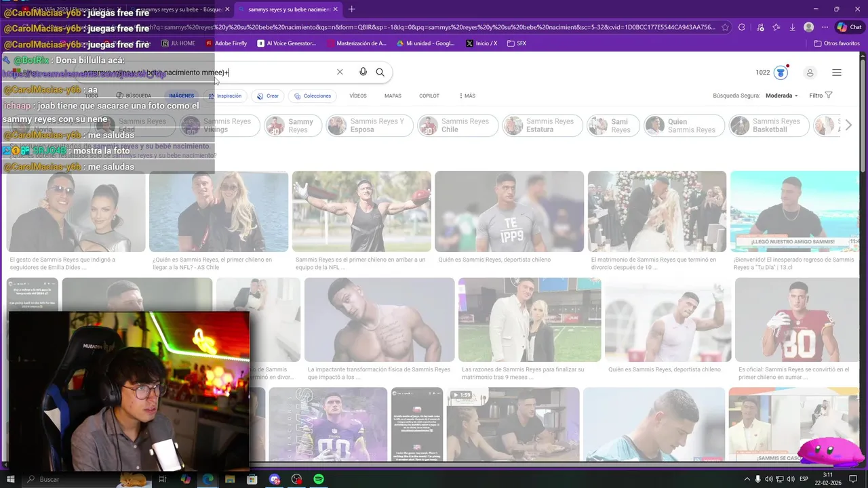The image size is (868, 488).
Task: Open the browser profile avatar
Action: pos(808,27)
